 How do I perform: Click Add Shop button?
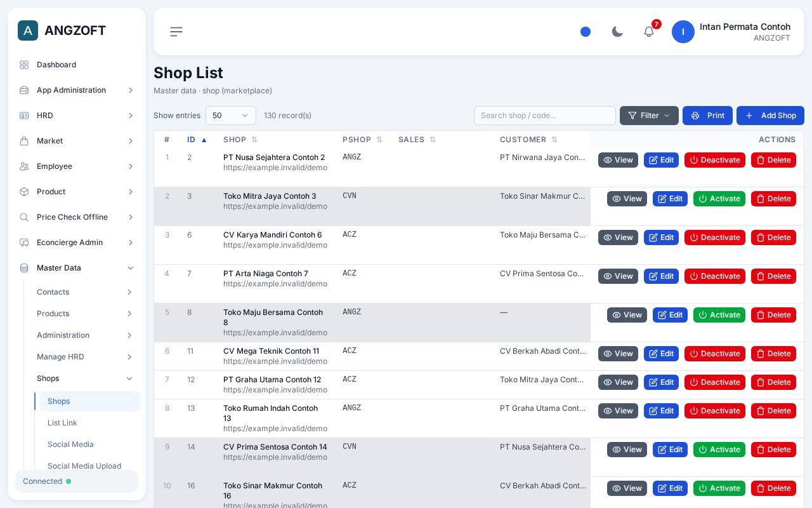pos(770,116)
